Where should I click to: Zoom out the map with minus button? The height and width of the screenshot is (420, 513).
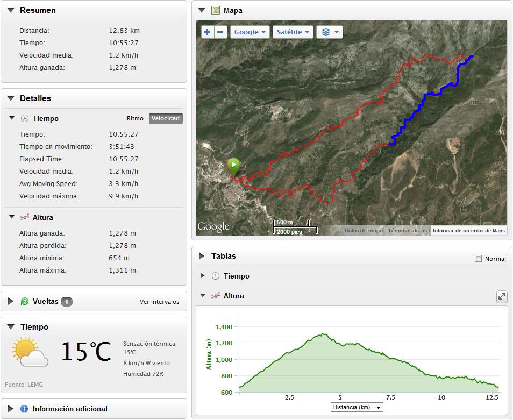coord(220,32)
